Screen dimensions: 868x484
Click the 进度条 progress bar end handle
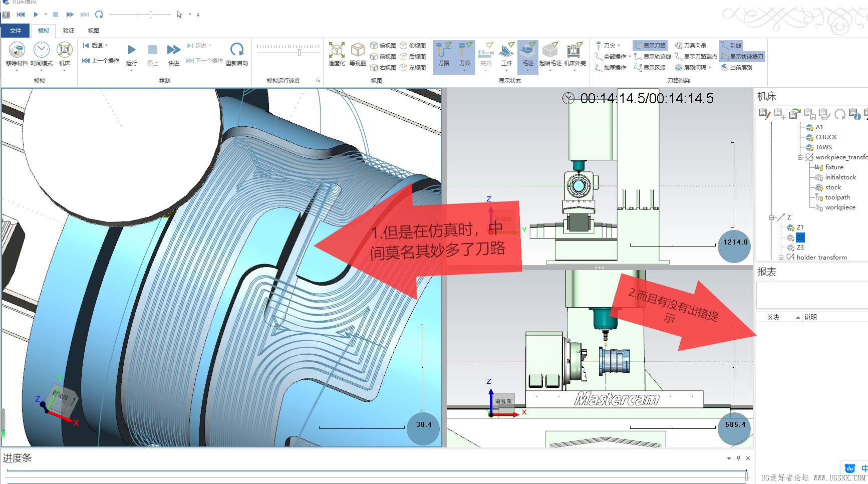pyautogui.click(x=746, y=476)
